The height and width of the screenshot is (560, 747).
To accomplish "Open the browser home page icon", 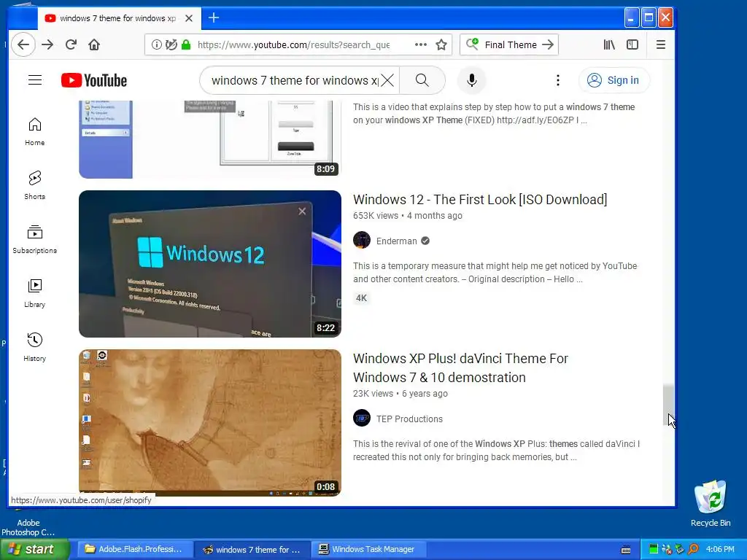I will pos(94,44).
